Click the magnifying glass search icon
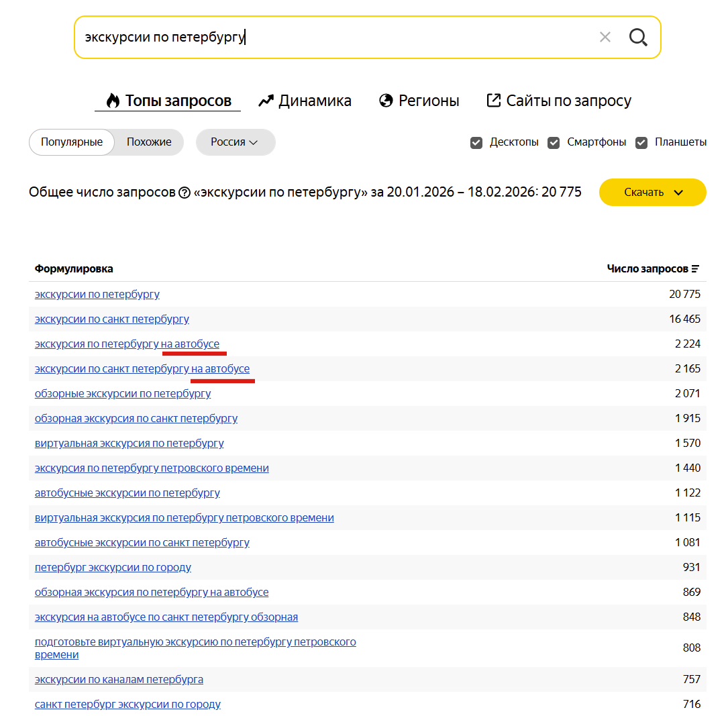The height and width of the screenshot is (716, 728). coord(637,37)
